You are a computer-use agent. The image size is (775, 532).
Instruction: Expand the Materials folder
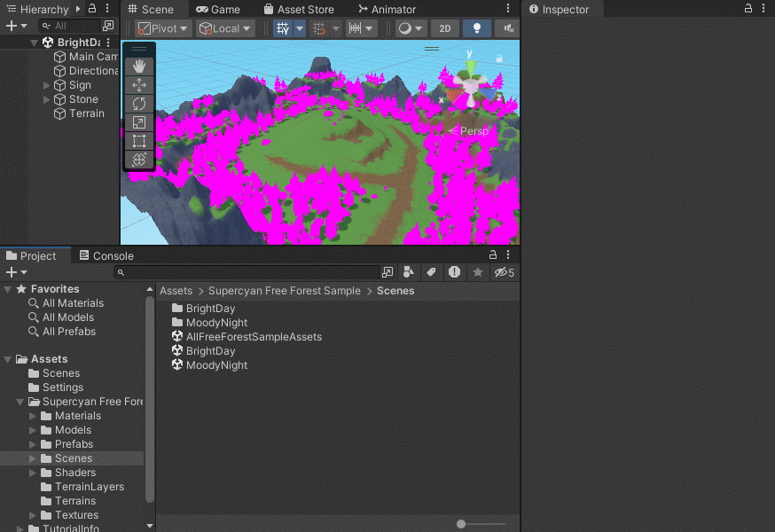[33, 417]
